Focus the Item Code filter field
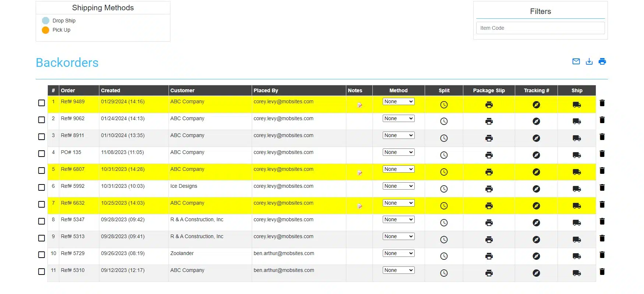This screenshot has height=294, width=644. pos(540,28)
